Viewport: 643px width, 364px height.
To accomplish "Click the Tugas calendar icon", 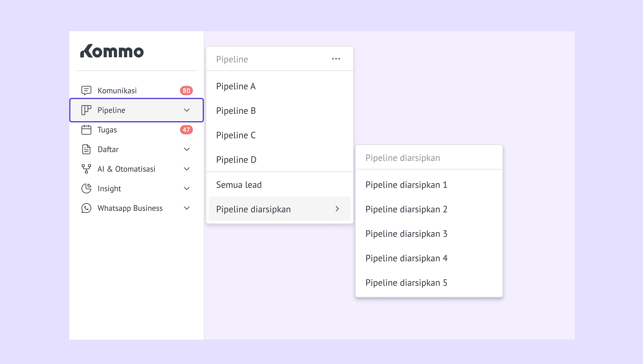I will pos(86,130).
